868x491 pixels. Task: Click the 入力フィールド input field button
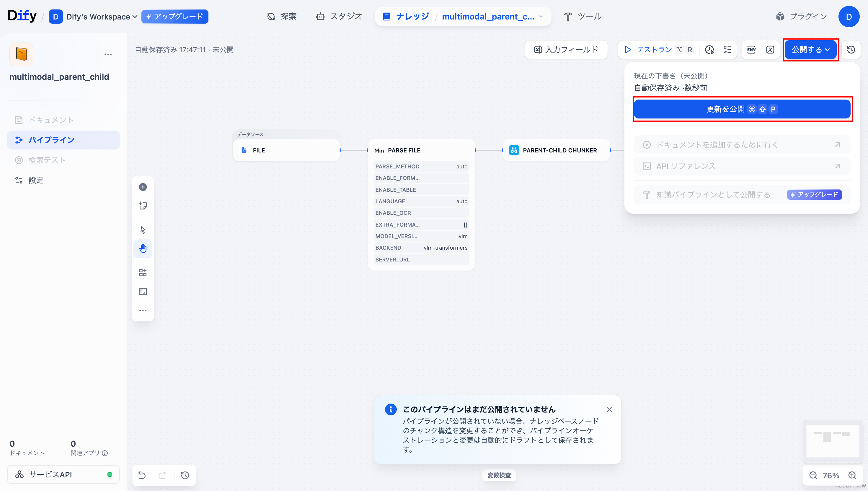566,50
